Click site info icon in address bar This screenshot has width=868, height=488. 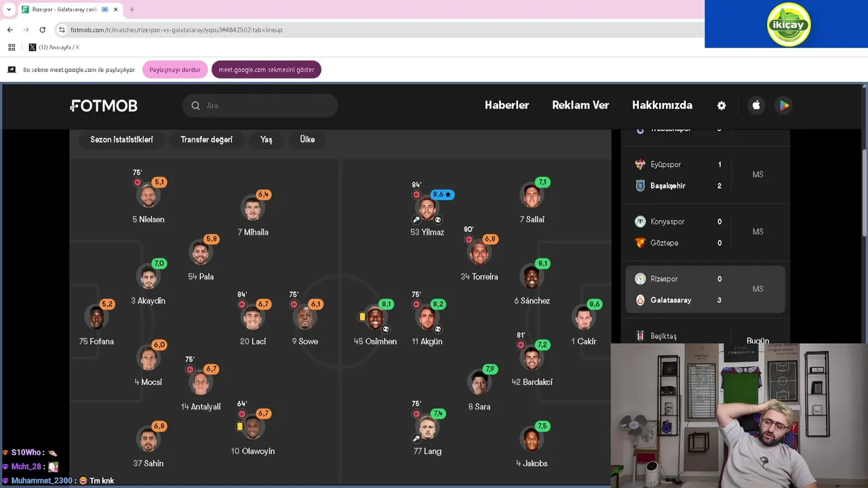(x=62, y=30)
